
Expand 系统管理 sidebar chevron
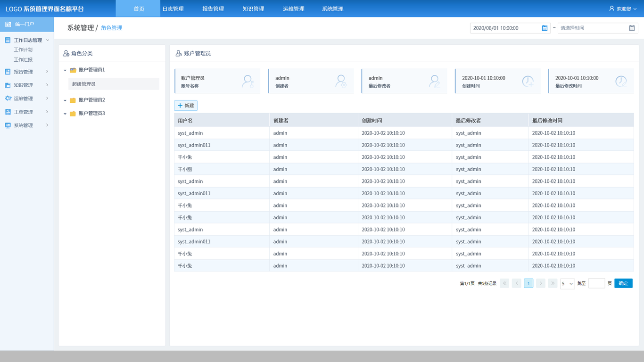(47, 125)
